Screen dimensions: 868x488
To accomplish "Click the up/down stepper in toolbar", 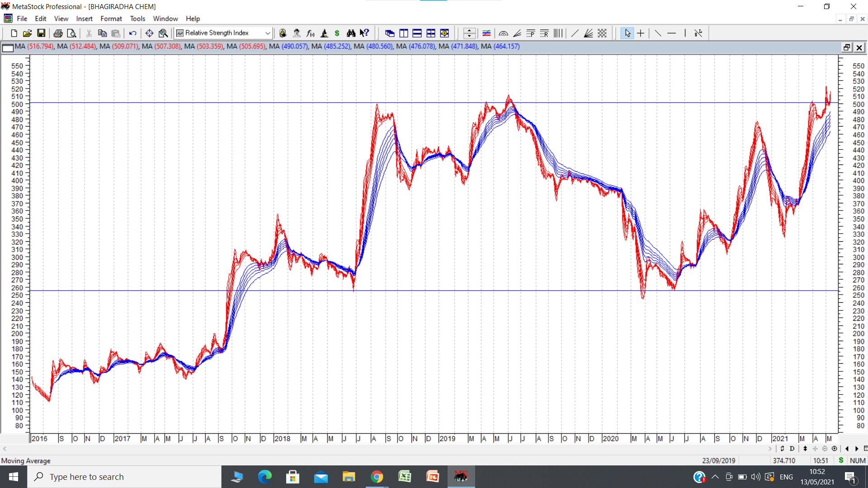I will [469, 33].
